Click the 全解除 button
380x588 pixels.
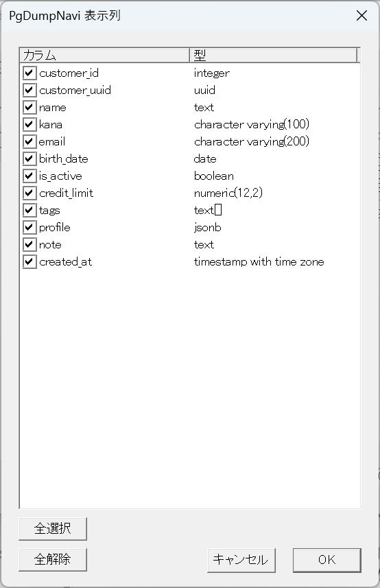(x=53, y=559)
